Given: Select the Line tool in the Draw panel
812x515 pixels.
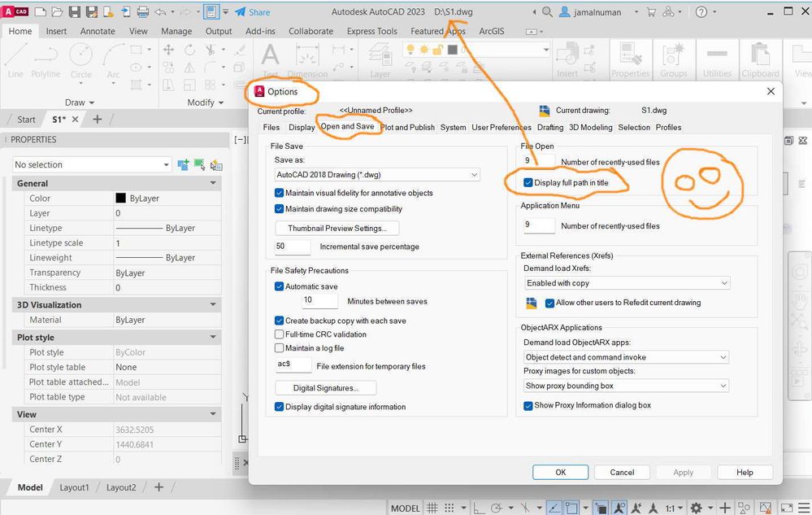Looking at the screenshot, I should click(15, 61).
